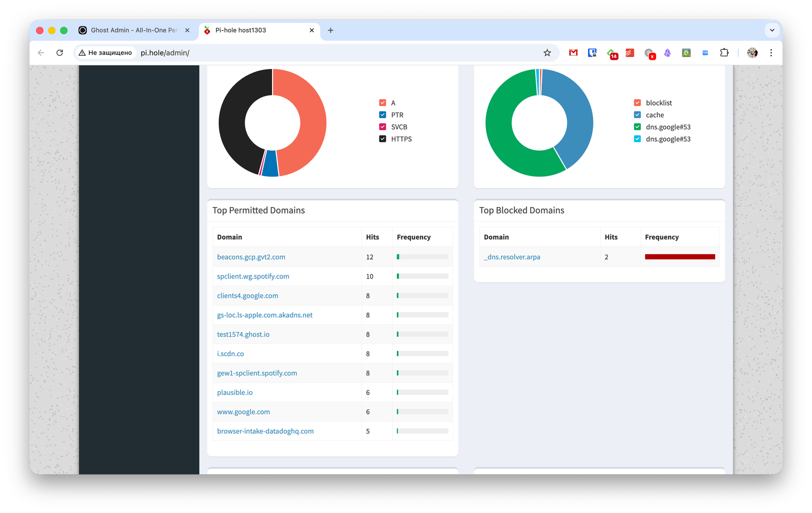The image size is (812, 513).
Task: Open the Chrome three-dot menu
Action: coord(771,53)
